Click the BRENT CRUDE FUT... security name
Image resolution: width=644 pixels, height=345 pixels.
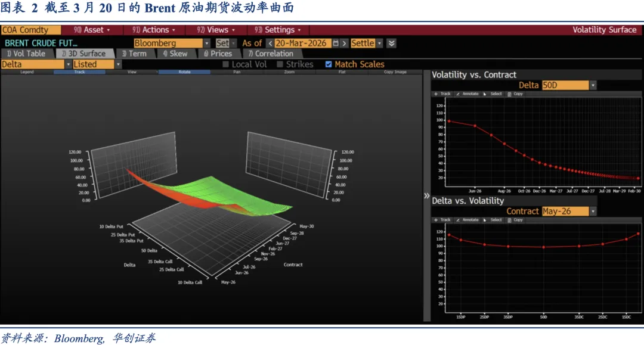(x=41, y=43)
